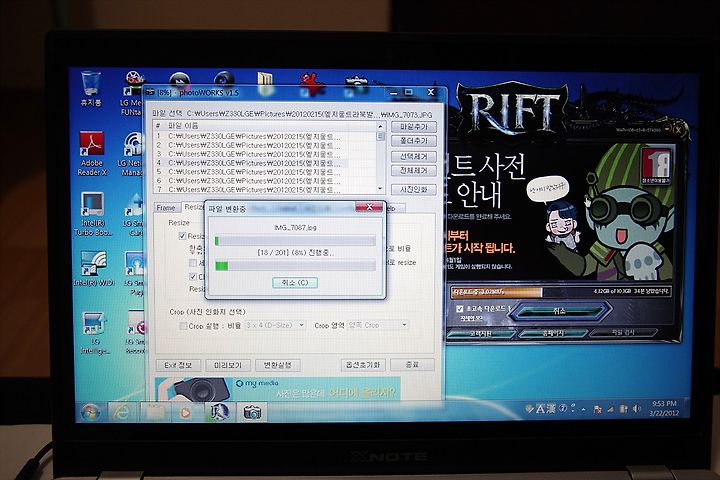Open Windows Media Player on taskbar
The image size is (720, 480).
pos(186,412)
